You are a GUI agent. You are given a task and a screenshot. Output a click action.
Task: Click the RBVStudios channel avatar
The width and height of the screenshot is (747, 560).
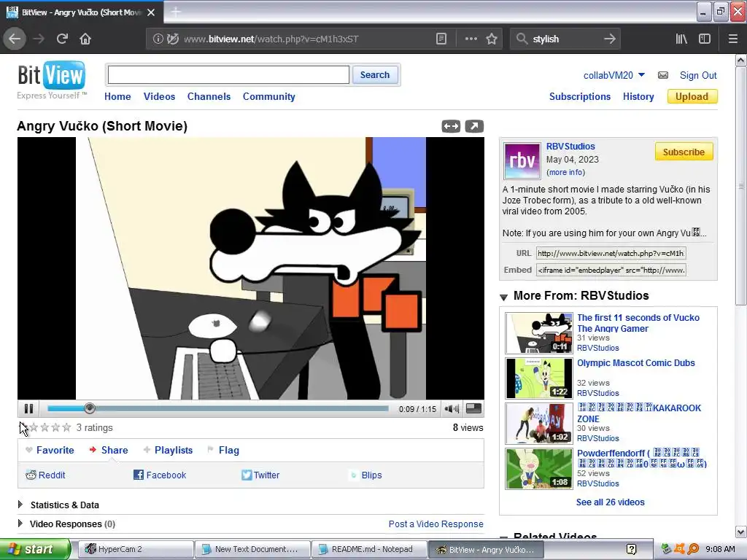click(x=522, y=160)
